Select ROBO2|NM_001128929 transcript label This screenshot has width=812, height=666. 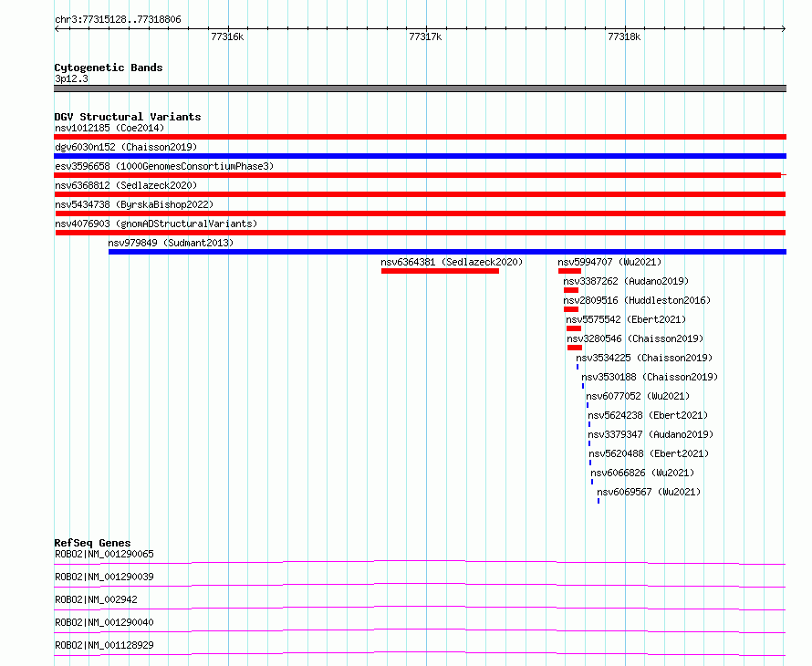(x=104, y=645)
